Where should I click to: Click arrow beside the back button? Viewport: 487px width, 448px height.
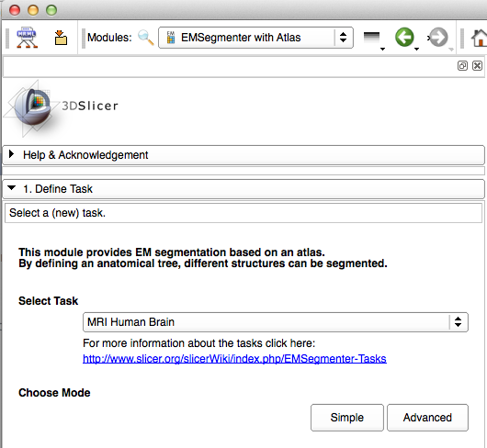pos(417,49)
